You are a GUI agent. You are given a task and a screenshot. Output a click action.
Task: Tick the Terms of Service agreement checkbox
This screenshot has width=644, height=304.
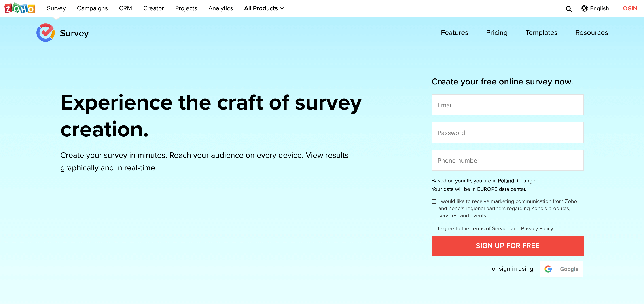(434, 228)
